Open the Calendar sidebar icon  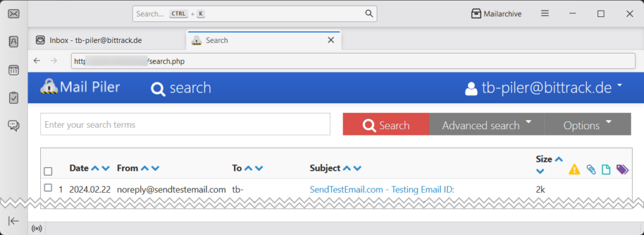[14, 69]
